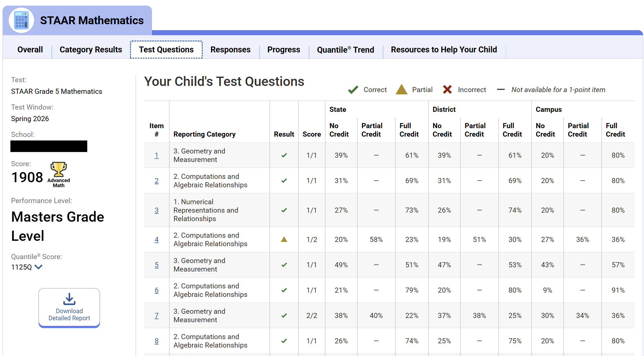Image resolution: width=644 pixels, height=356 pixels.
Task: Open test item 2 link
Action: pyautogui.click(x=156, y=181)
